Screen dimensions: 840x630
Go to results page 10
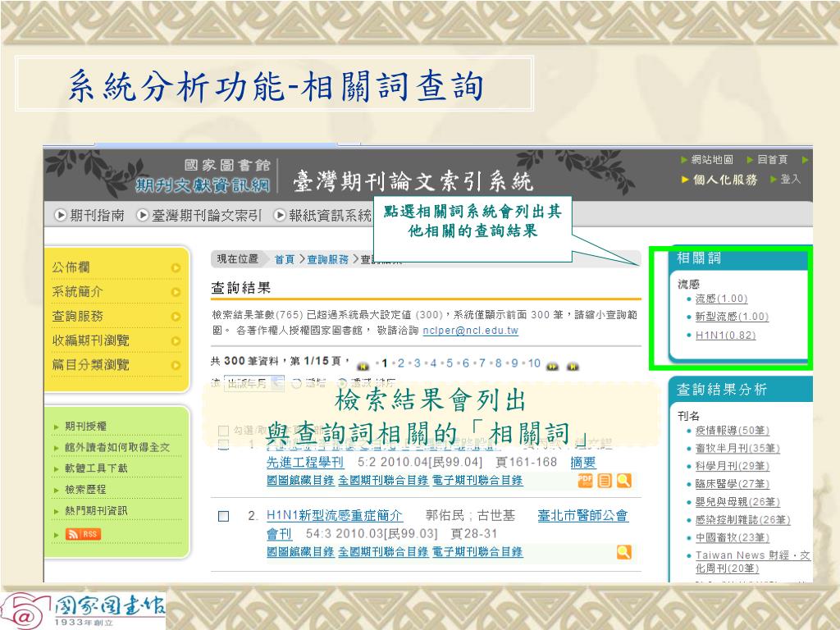534,363
